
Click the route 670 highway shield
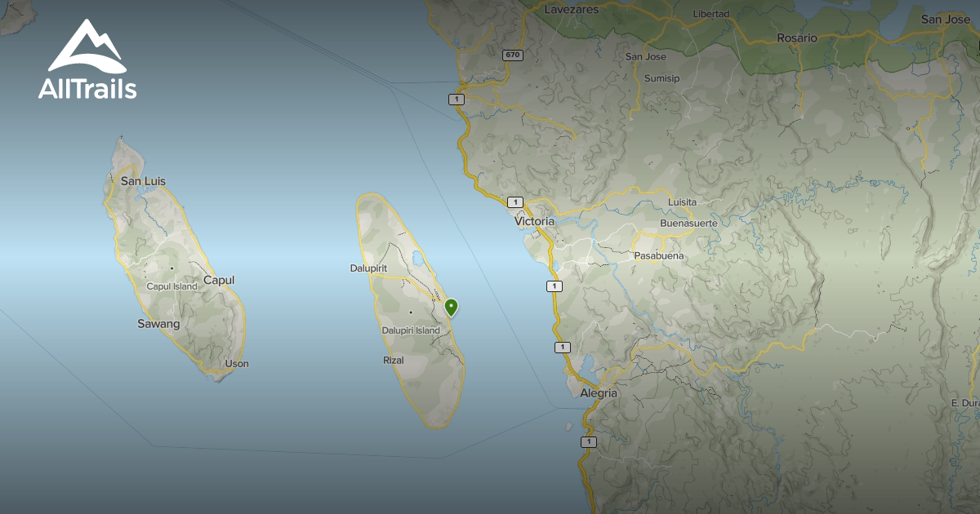click(x=512, y=55)
